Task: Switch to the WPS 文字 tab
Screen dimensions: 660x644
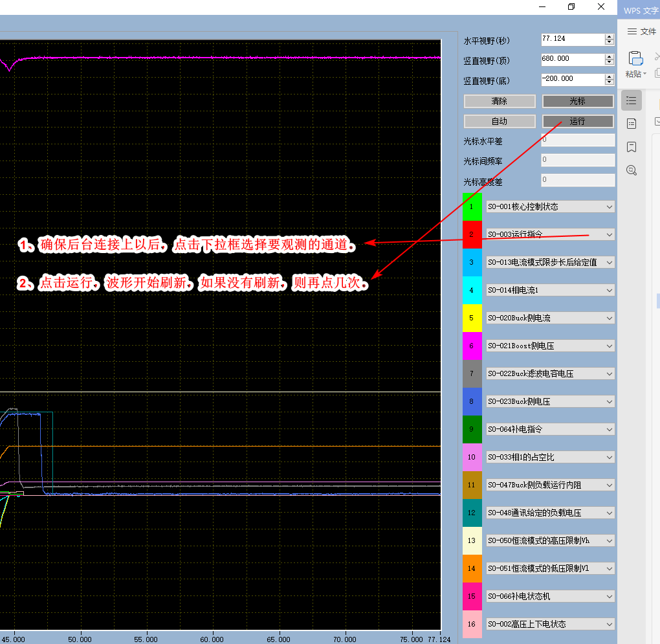Action: tap(640, 10)
